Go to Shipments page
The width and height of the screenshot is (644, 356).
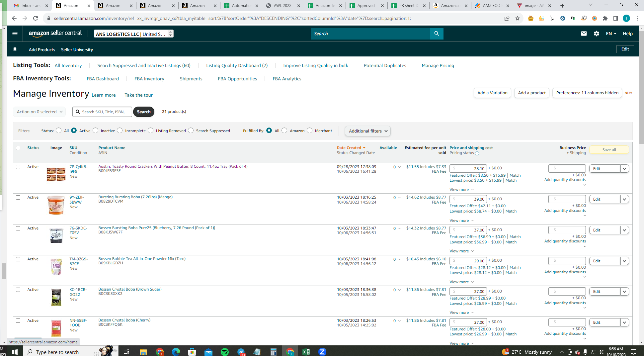[x=191, y=79]
